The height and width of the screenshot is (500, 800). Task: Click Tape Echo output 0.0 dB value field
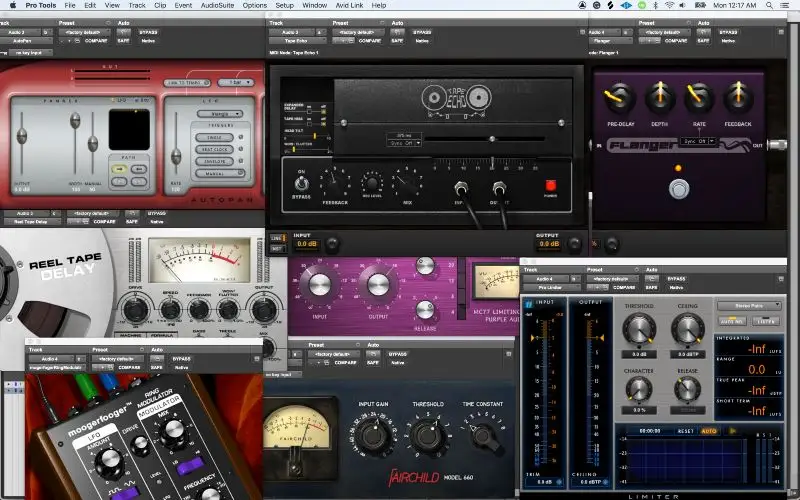pos(549,244)
